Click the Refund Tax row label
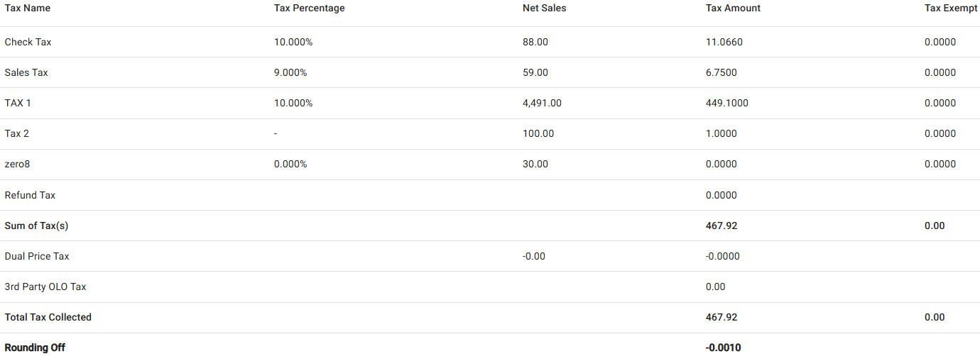 [30, 195]
